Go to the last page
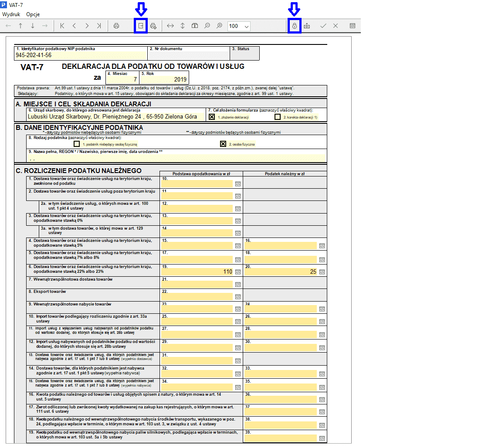This screenshot has width=502, height=448. pos(99,26)
